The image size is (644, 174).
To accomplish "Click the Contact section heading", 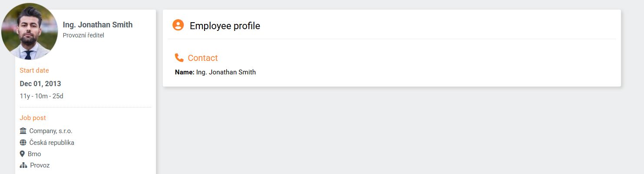I will (203, 58).
